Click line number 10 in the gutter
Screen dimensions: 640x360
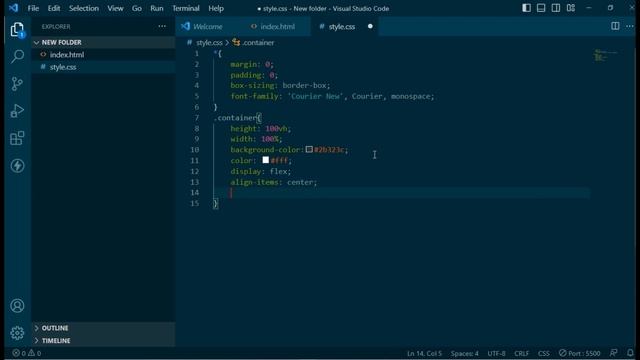[195, 150]
